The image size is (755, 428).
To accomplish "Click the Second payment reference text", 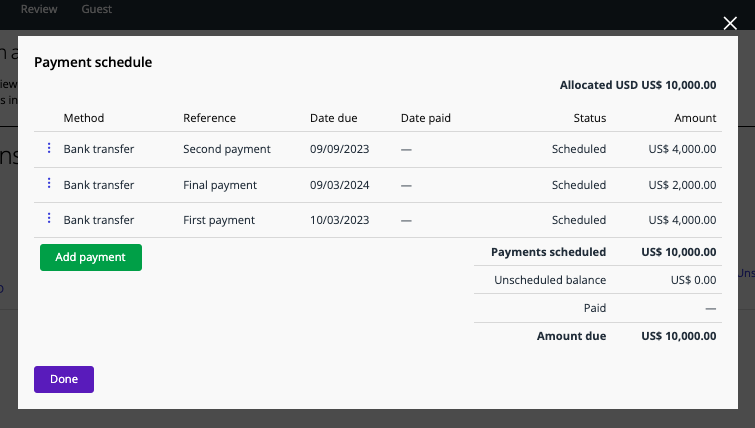I will pyautogui.click(x=227, y=149).
